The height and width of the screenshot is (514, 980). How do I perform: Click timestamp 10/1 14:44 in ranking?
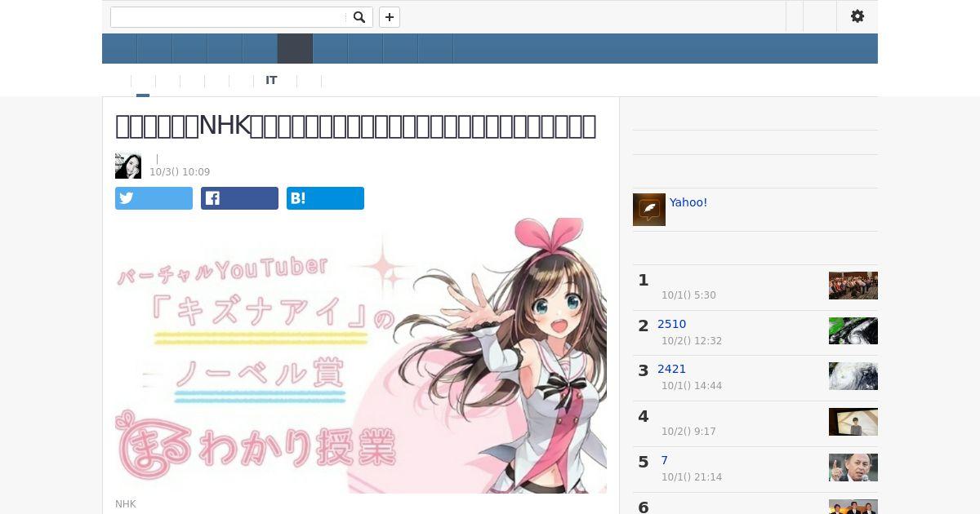692,386
